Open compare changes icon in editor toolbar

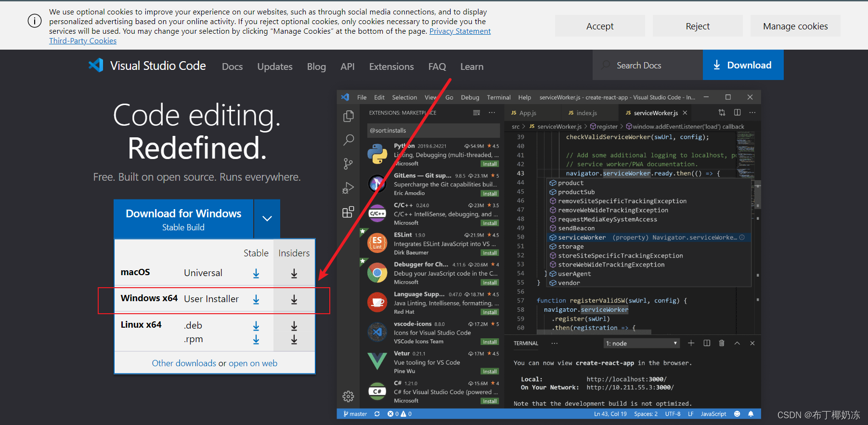click(x=722, y=112)
